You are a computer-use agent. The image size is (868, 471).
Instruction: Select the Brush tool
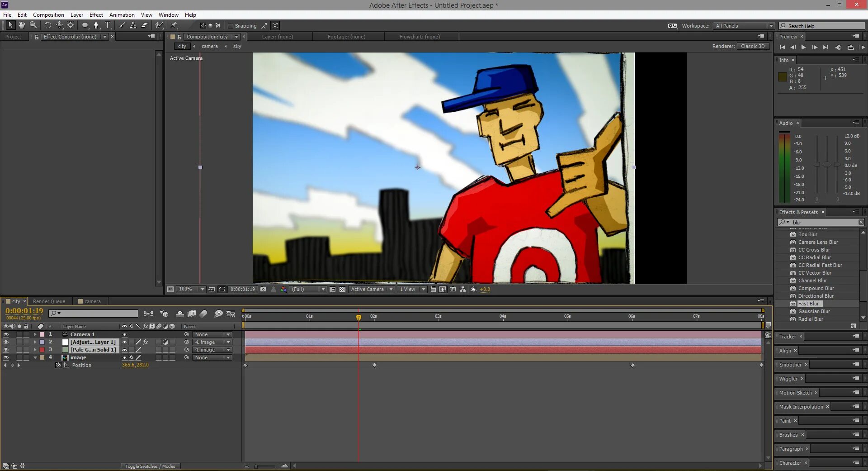click(122, 25)
